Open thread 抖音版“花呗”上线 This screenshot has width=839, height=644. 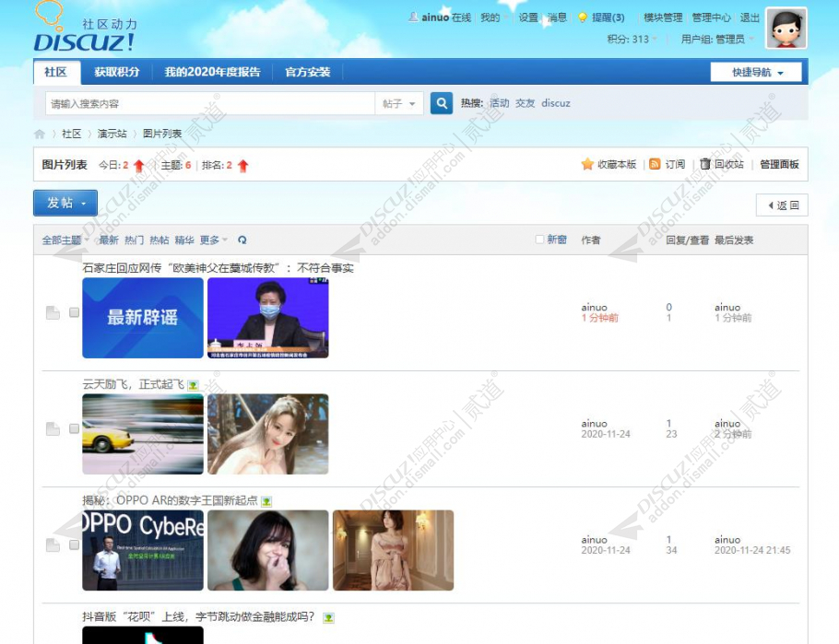click(198, 616)
